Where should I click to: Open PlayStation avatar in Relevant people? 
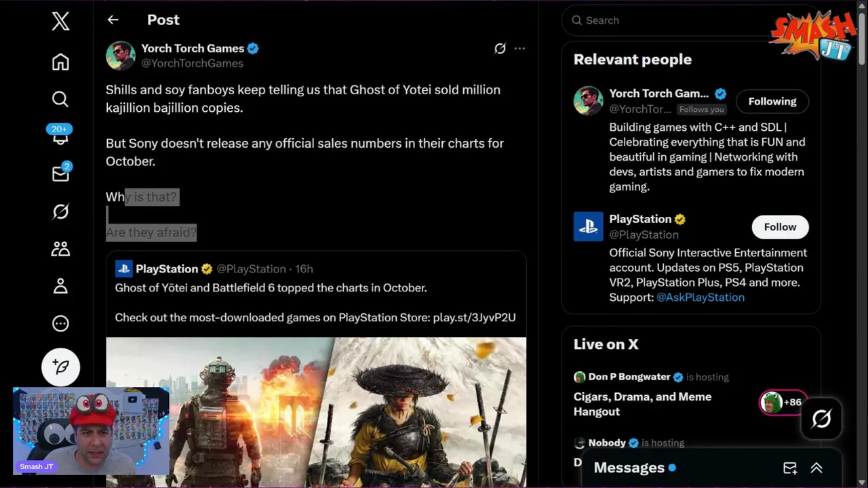click(x=588, y=226)
